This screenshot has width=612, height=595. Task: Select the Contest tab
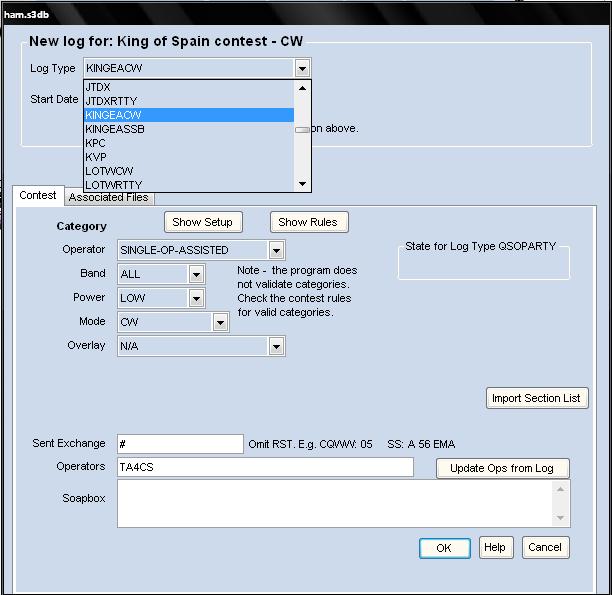tap(38, 196)
